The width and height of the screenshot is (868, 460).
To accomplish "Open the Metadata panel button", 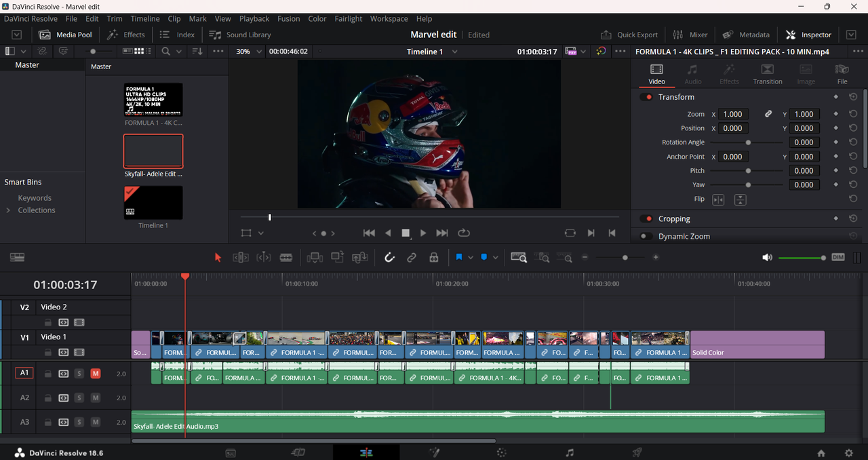I will click(x=746, y=35).
